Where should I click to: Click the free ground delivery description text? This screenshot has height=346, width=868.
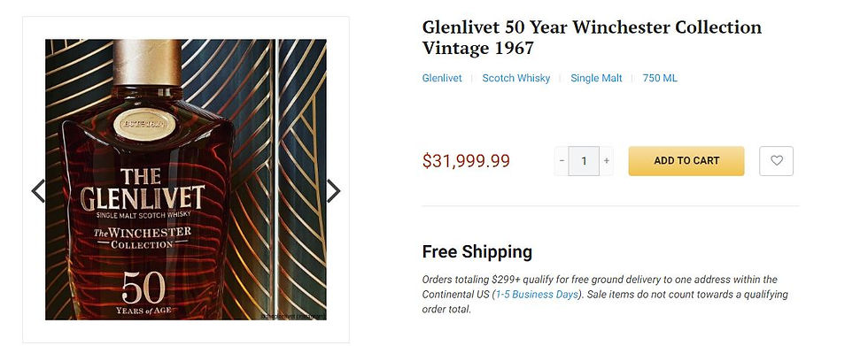(x=605, y=294)
